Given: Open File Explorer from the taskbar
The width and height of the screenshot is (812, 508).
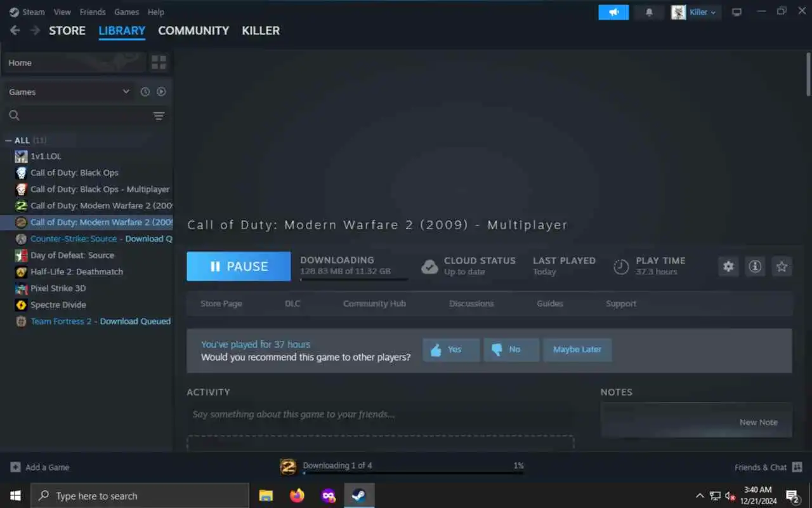Looking at the screenshot, I should [266, 495].
